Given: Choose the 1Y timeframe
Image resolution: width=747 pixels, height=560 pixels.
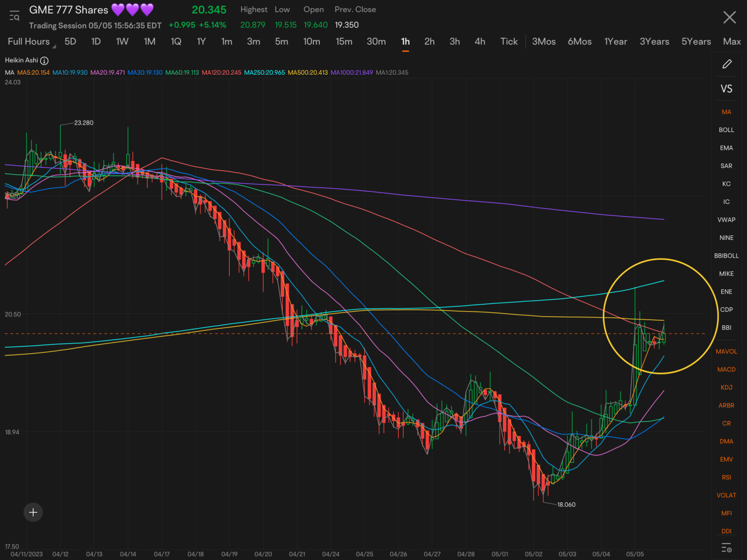Looking at the screenshot, I should tap(201, 42).
